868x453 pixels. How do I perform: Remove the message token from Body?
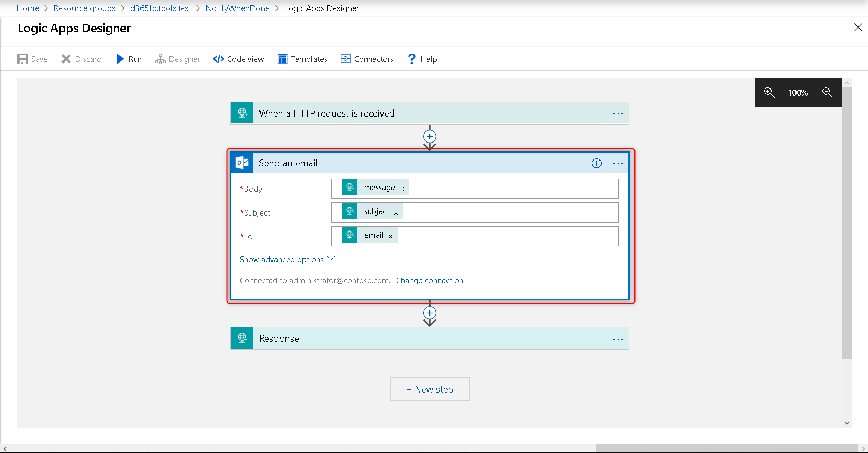click(x=401, y=189)
